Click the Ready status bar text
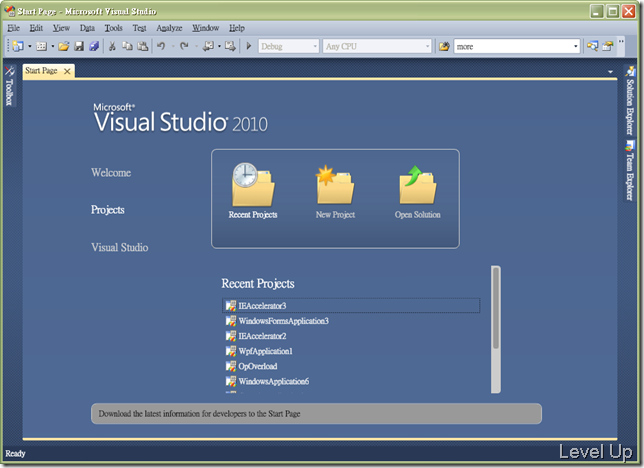Screen dimensions: 644x468 click(x=15, y=454)
